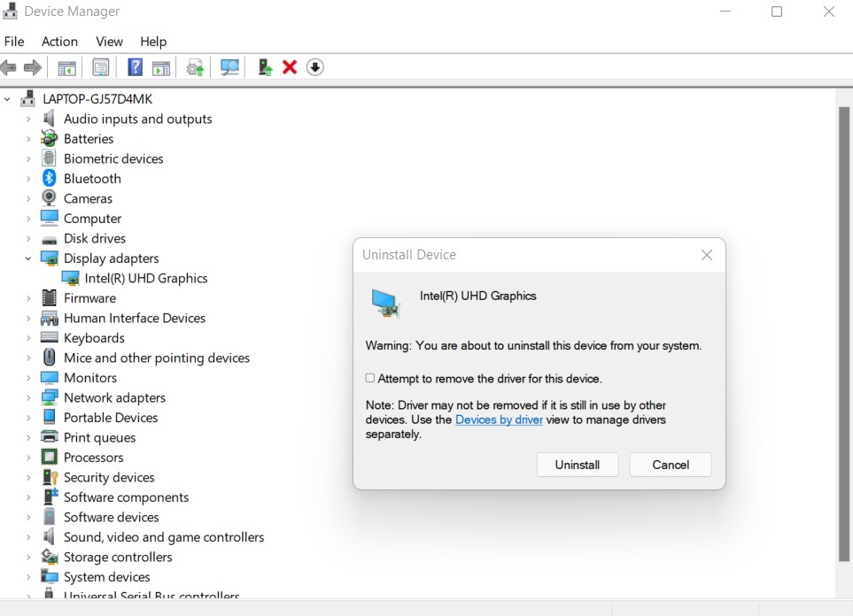The image size is (853, 616).
Task: Enable attempt to remove the driver checkbox
Action: pos(370,378)
